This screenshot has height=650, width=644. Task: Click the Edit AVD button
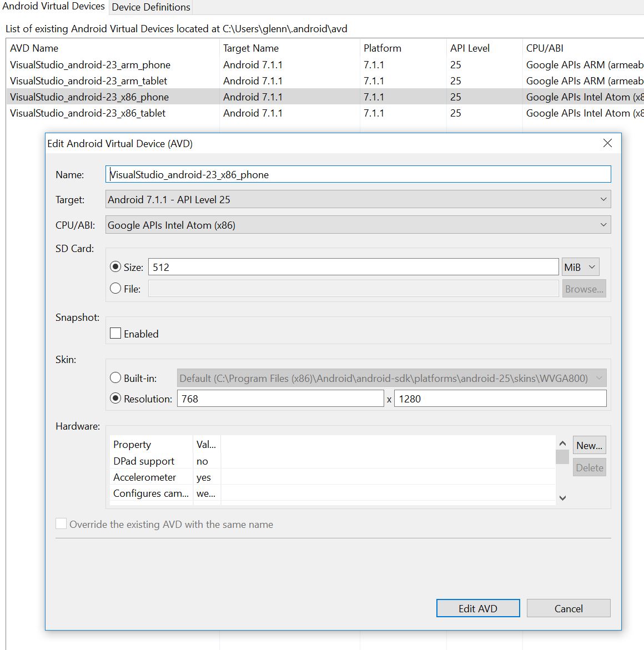pos(477,608)
